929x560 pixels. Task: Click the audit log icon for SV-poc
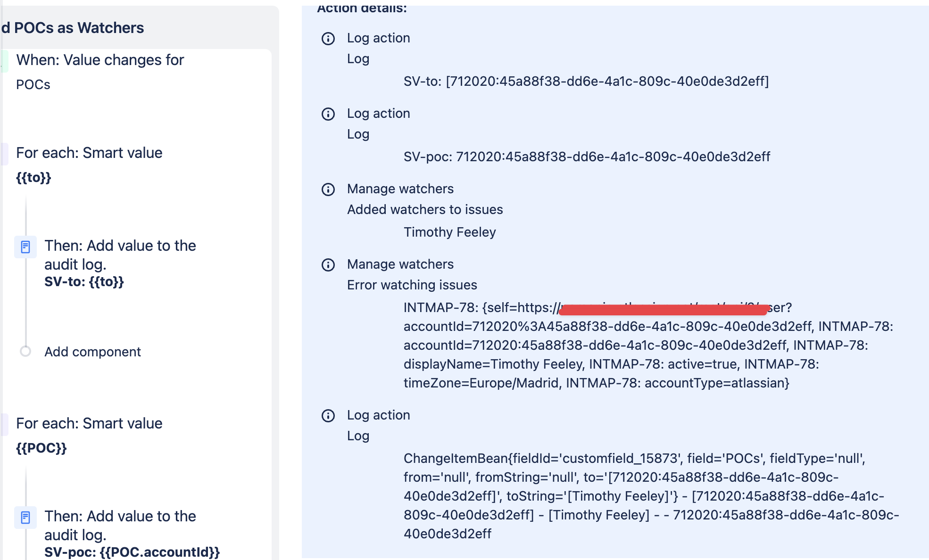pos(25,518)
